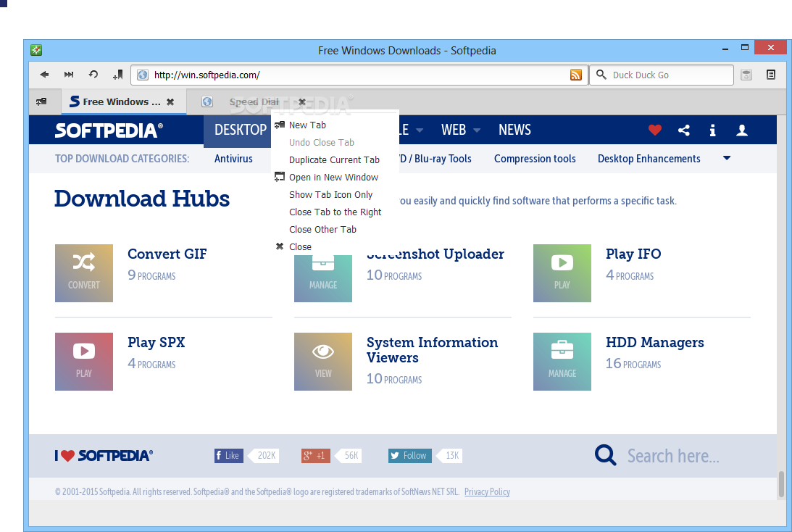Open the System Information Viewers View tile
This screenshot has height=532, width=792.
[323, 362]
